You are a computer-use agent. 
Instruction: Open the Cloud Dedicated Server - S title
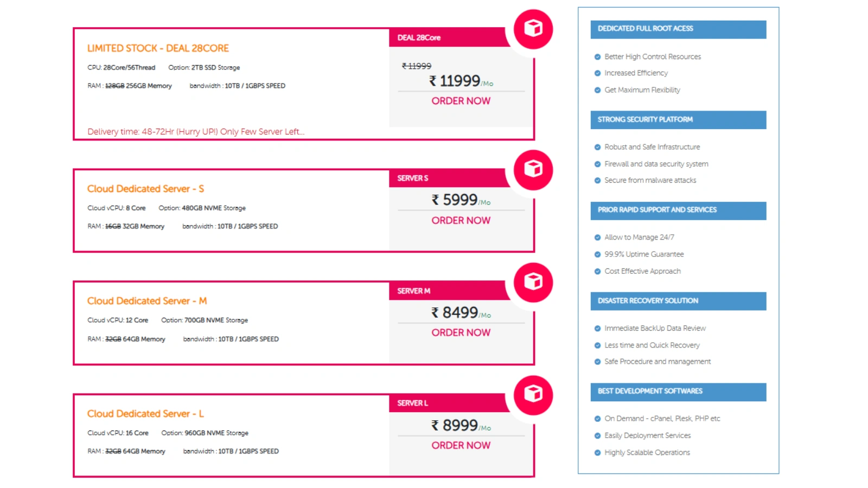coord(145,189)
